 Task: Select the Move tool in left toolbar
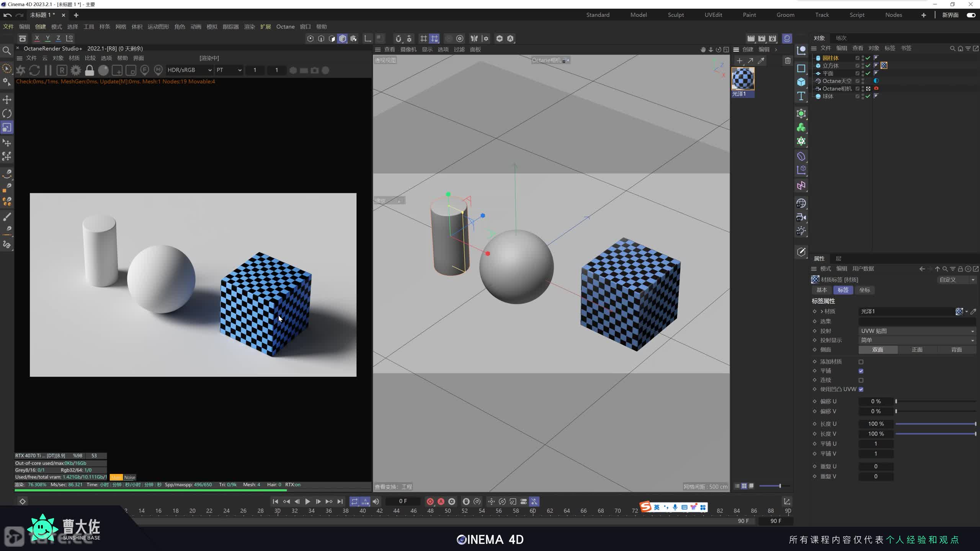(x=7, y=100)
